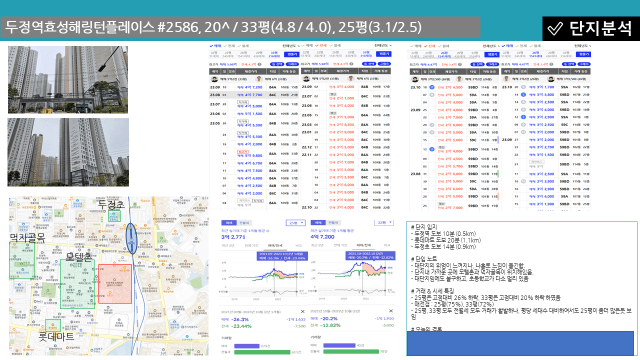Click the green box above 롯데마트 label

pyautogui.click(x=53, y=325)
